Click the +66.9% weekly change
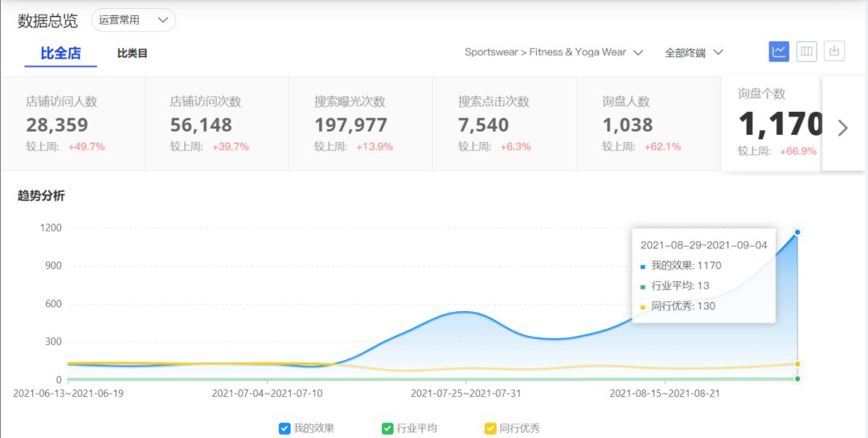 pyautogui.click(x=798, y=151)
